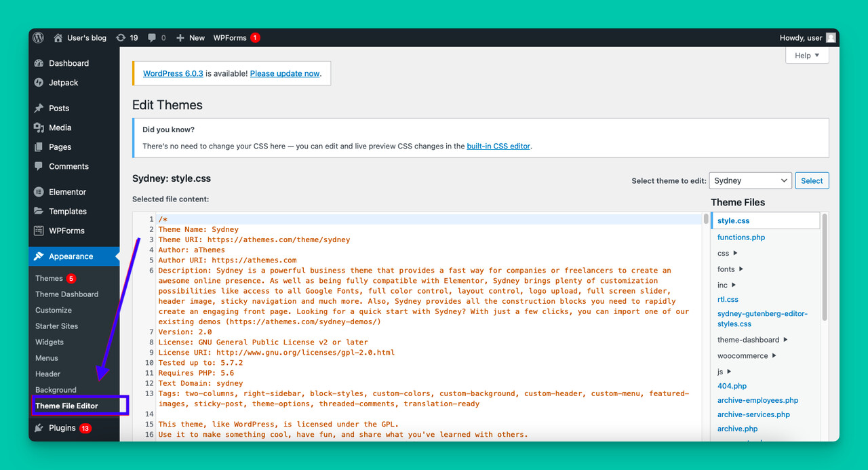Open the Select theme to edit dropdown
Viewport: 868px width, 470px height.
pyautogui.click(x=751, y=180)
